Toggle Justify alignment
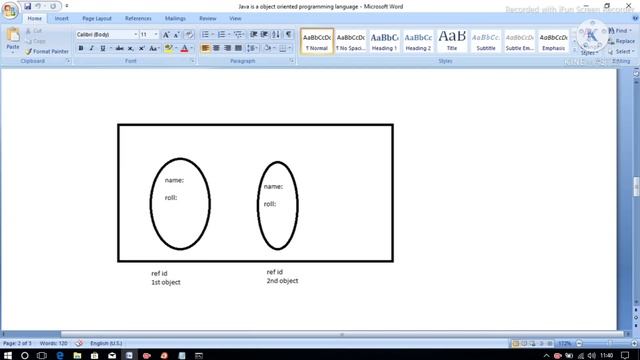 click(238, 48)
